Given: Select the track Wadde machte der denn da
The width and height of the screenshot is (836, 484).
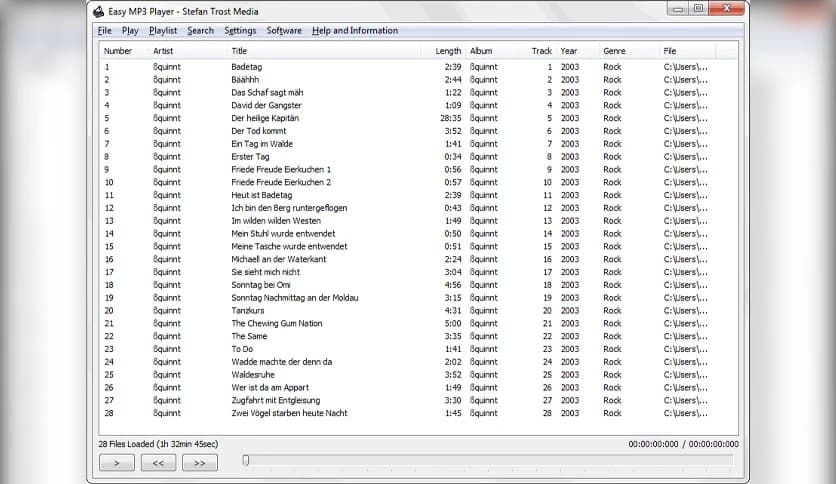Looking at the screenshot, I should point(282,361).
